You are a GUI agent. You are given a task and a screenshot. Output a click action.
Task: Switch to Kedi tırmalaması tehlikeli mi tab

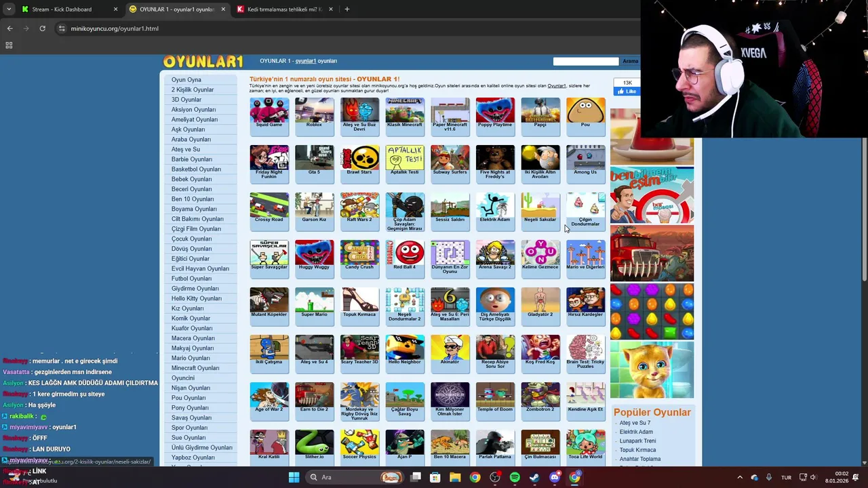tap(285, 9)
